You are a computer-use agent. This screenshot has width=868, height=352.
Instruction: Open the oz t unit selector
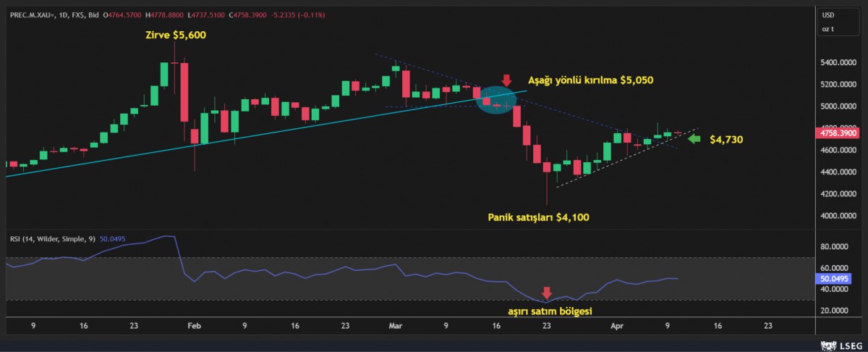point(827,29)
